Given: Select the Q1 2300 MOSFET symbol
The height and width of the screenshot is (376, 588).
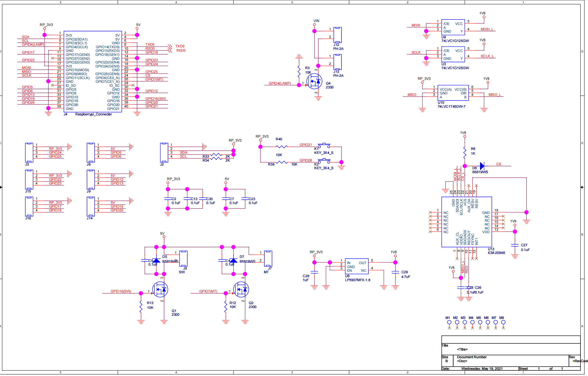Looking at the screenshot, I should pos(160,290).
